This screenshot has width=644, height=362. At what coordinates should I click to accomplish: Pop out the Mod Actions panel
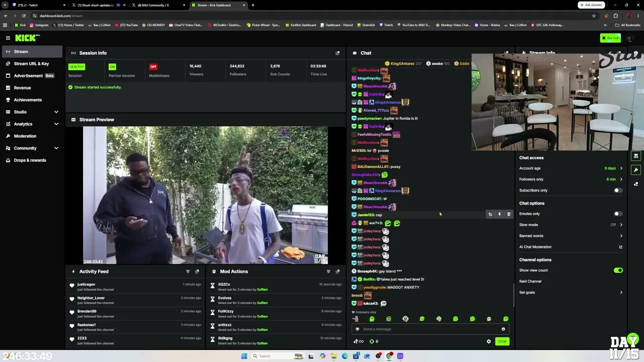click(x=338, y=271)
